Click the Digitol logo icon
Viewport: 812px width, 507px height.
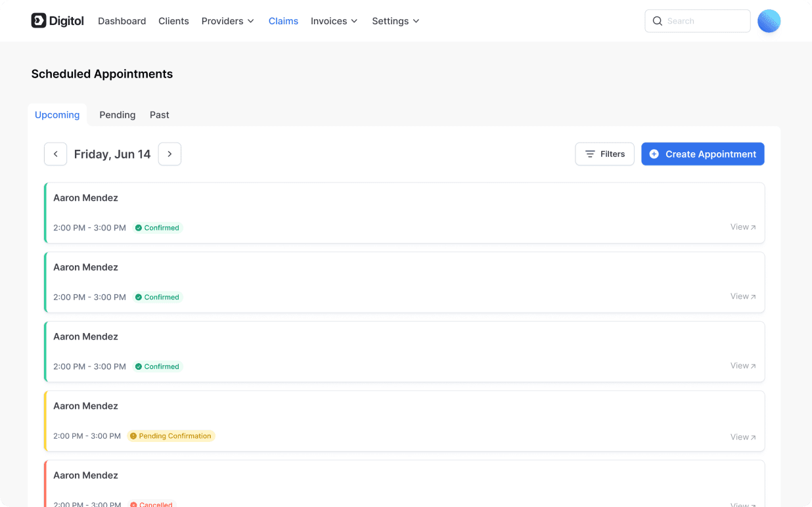39,20
